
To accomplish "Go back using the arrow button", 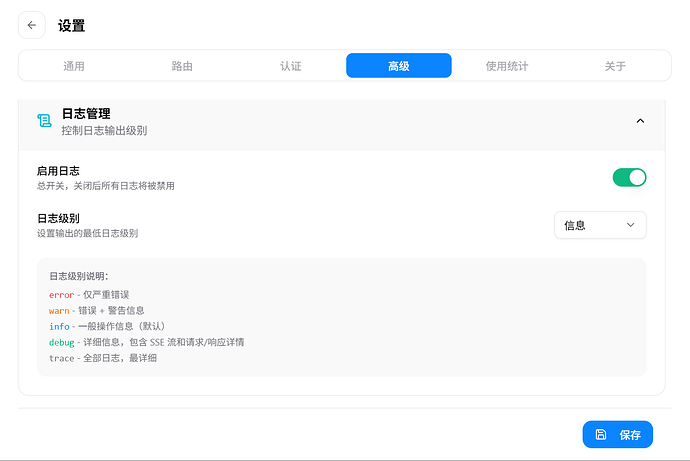I will point(32,25).
